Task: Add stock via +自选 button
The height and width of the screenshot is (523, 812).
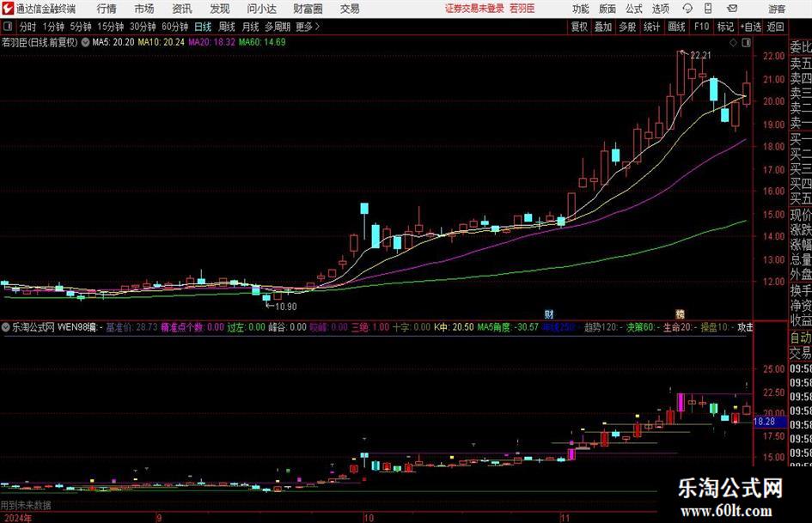Action: coord(750,27)
